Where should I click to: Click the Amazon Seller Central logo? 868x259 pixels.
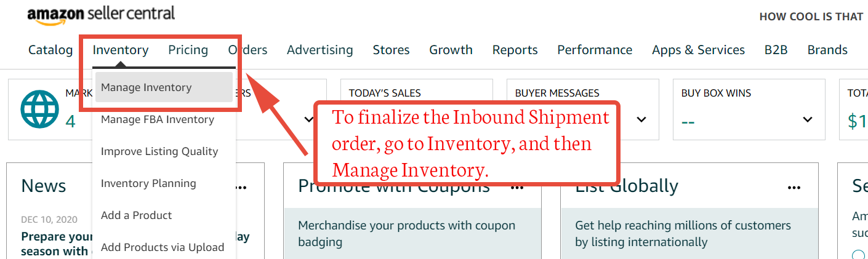101,15
